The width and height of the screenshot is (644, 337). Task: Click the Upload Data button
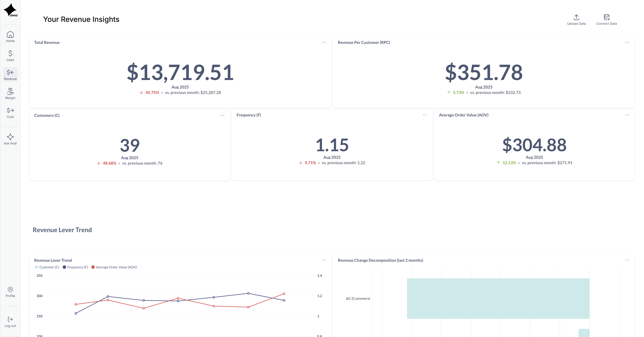point(576,20)
